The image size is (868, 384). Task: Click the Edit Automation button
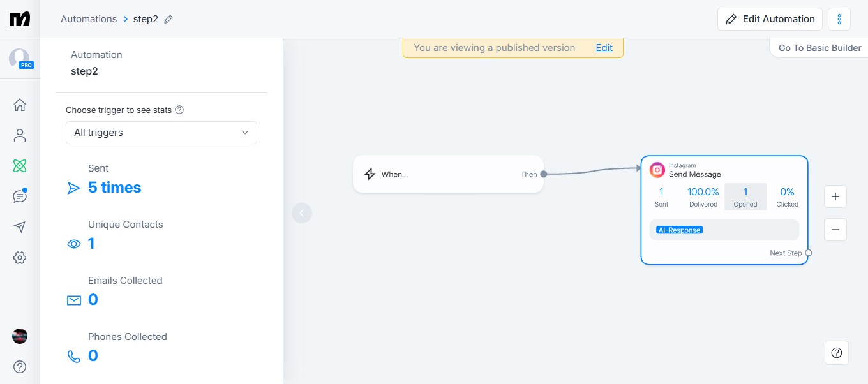tap(770, 19)
